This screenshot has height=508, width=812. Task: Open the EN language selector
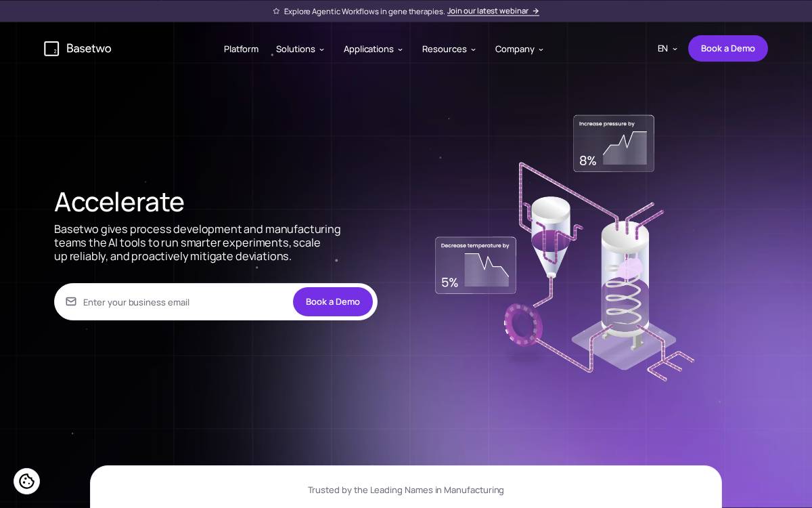667,49
